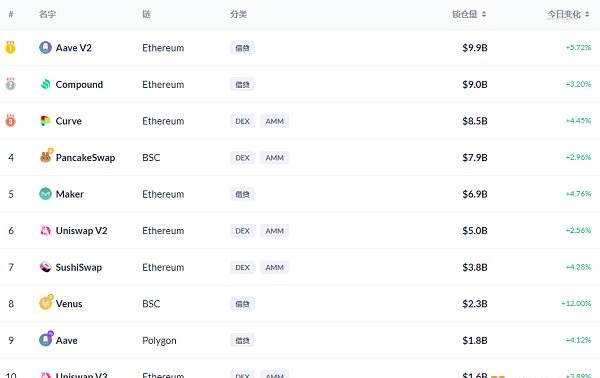Open Venus $2.3B locked value cell

click(x=474, y=304)
